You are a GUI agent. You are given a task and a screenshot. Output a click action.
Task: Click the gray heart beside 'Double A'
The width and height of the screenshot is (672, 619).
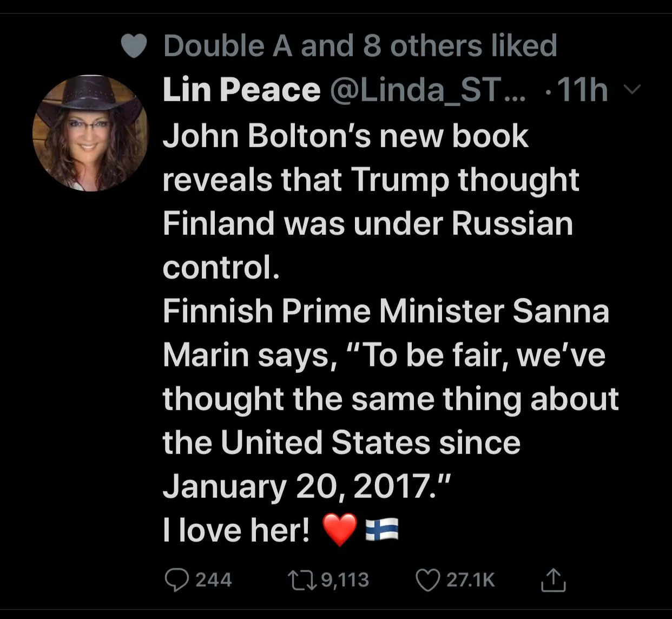click(134, 47)
